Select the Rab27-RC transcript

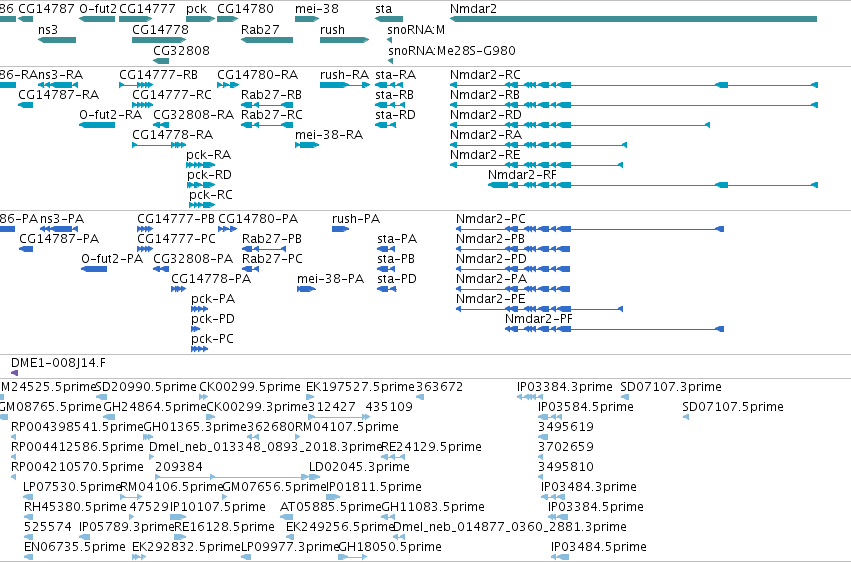click(x=267, y=125)
